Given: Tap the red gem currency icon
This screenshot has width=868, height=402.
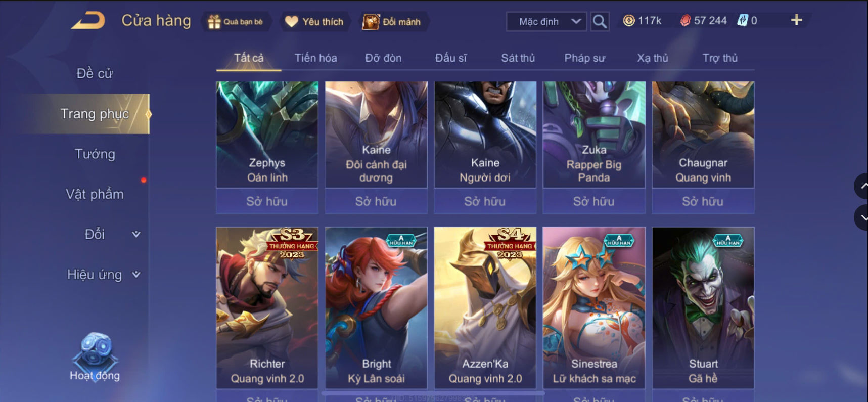Looking at the screenshot, I should pyautogui.click(x=685, y=21).
